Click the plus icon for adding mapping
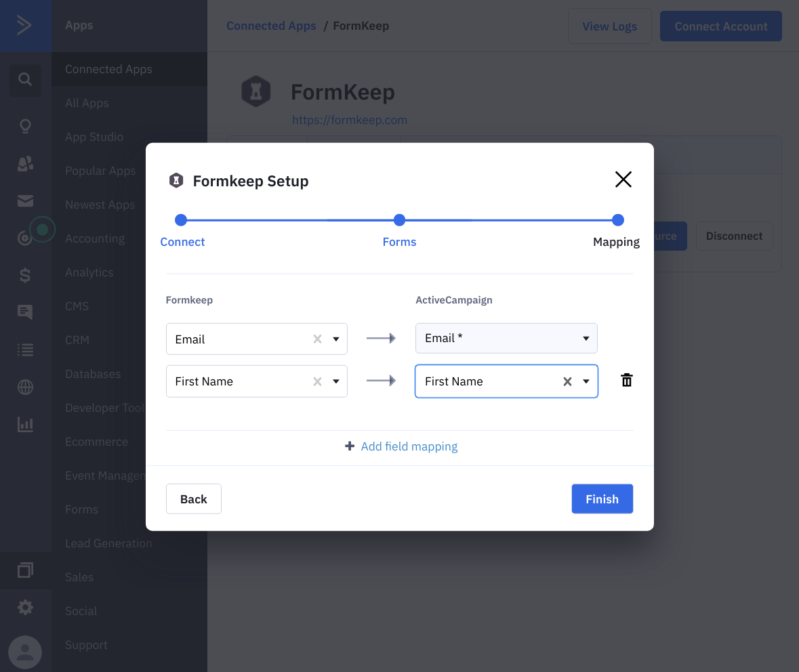The image size is (799, 672). coord(350,446)
